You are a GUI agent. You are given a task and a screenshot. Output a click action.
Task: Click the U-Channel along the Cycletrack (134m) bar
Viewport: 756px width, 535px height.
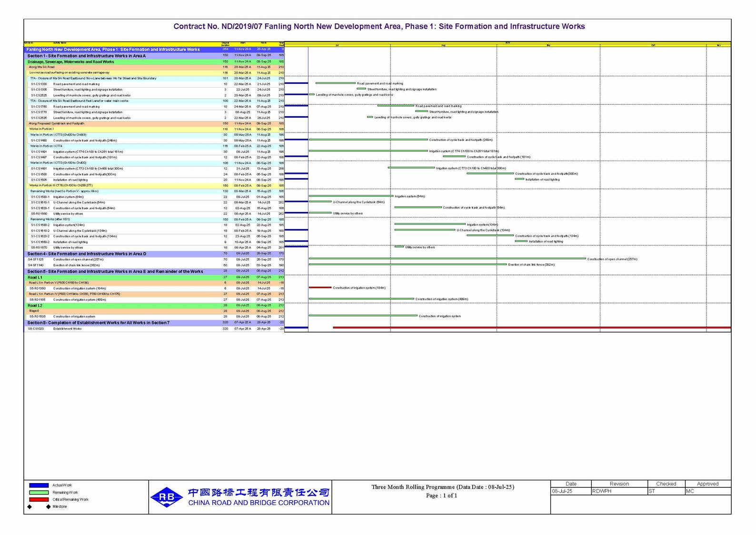425,230
